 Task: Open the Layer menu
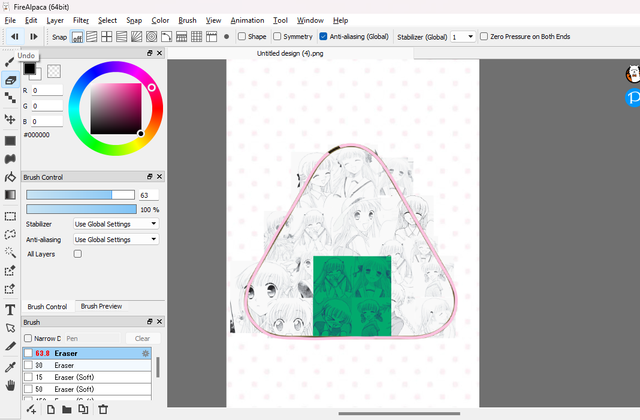(55, 20)
